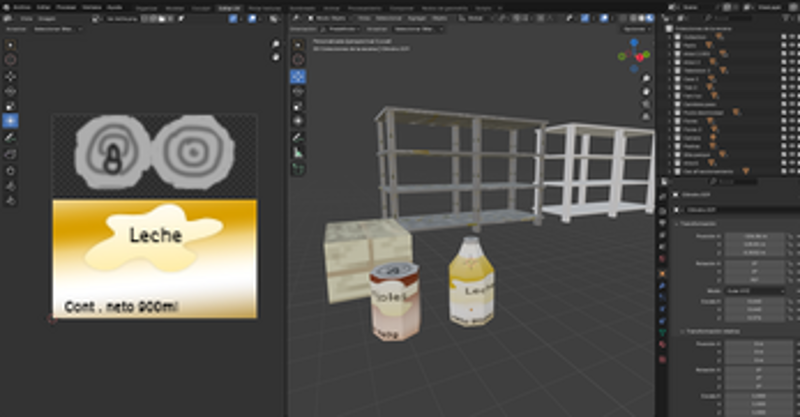800x417 pixels.
Task: Open the Material properties tab icon
Action: click(662, 345)
